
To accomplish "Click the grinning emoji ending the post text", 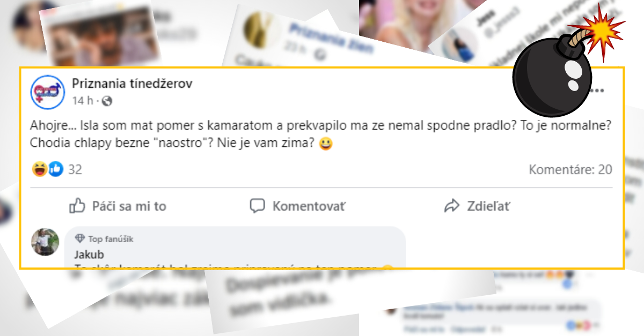I will pos(325,144).
